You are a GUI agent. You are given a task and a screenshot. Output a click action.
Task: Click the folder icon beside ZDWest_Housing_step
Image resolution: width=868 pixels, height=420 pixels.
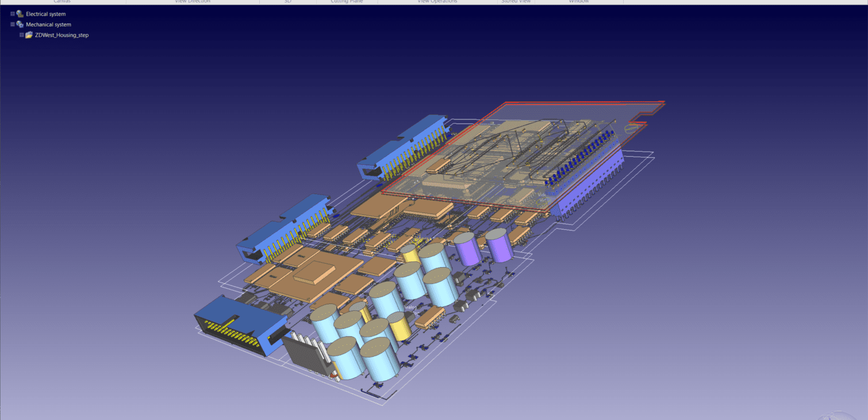point(29,35)
